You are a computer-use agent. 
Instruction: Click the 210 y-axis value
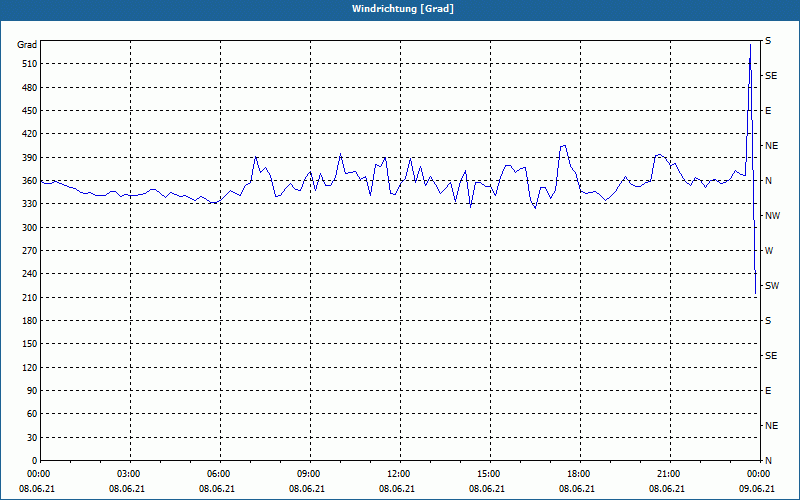click(x=29, y=297)
